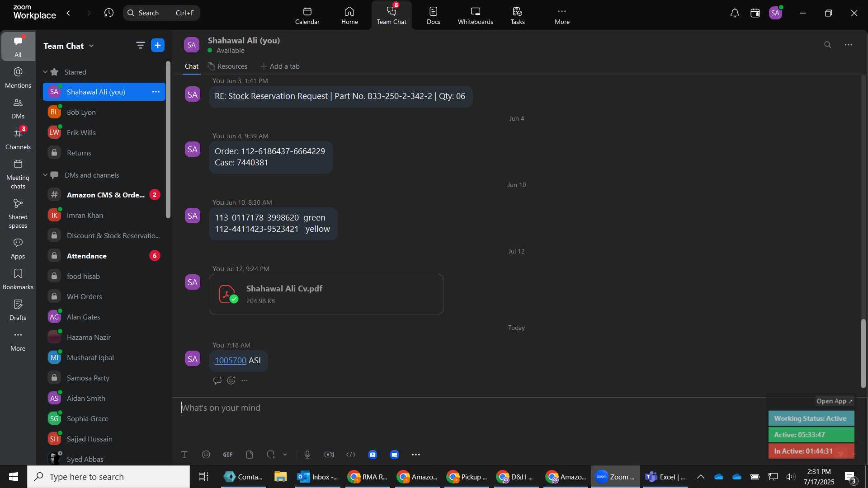Open more composer options ellipsis

[416, 455]
